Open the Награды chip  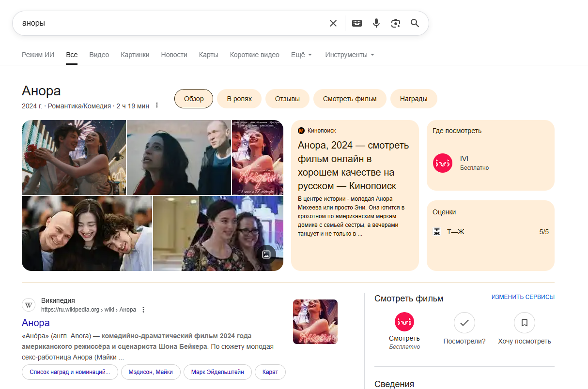[x=414, y=99]
